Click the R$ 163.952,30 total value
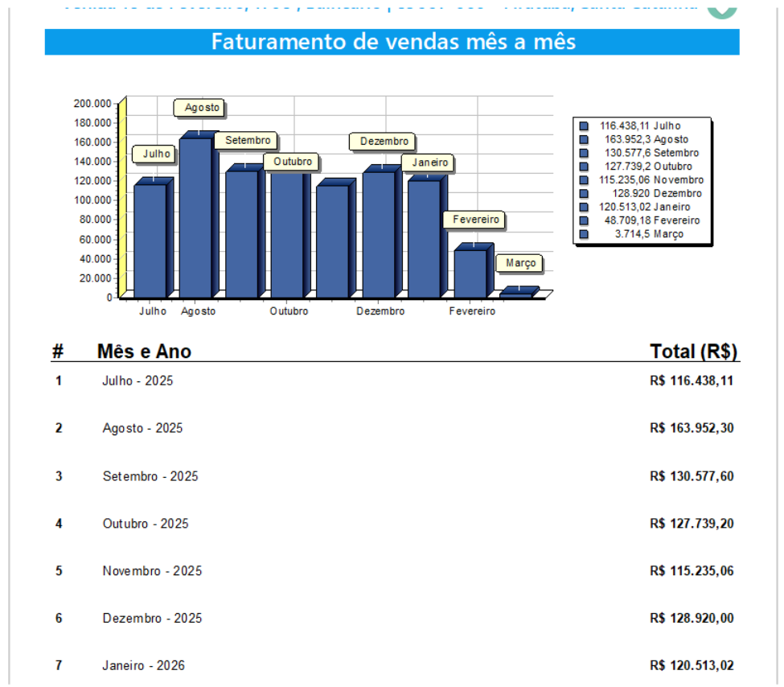This screenshot has height=687, width=784. point(691,428)
